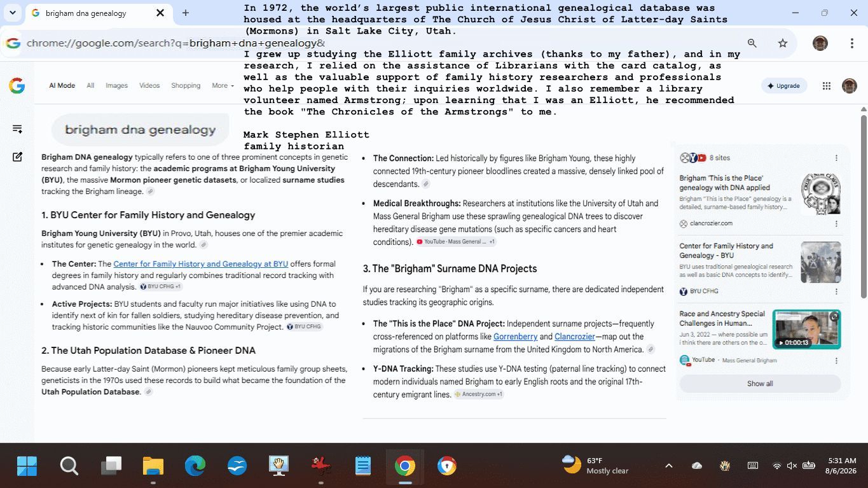Image resolution: width=868 pixels, height=488 pixels.
Task: Open the AI Mode history sidebar icon
Action: pos(17,129)
